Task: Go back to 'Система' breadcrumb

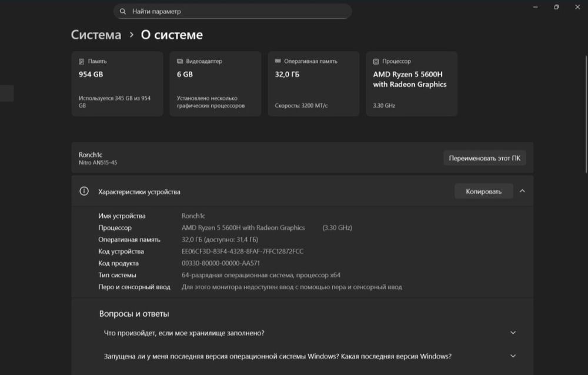Action: 96,35
